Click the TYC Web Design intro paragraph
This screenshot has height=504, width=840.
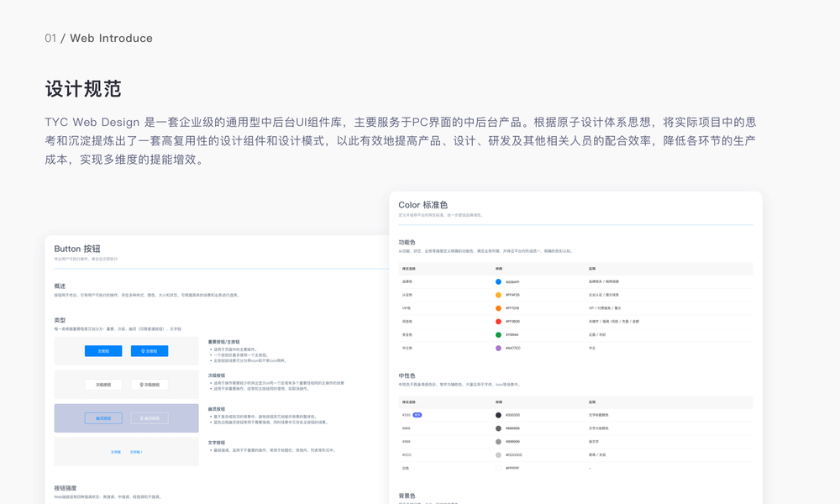click(400, 141)
